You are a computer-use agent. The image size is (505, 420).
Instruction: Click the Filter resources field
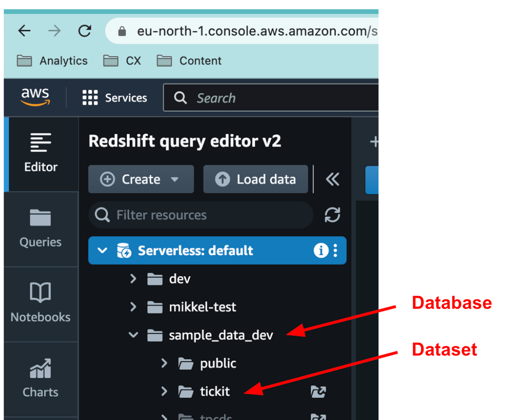[x=201, y=215]
